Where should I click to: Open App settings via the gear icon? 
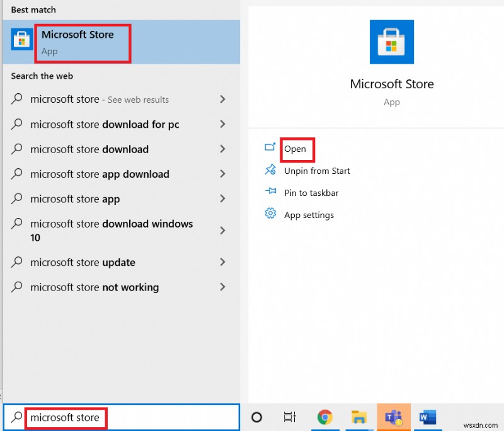270,215
